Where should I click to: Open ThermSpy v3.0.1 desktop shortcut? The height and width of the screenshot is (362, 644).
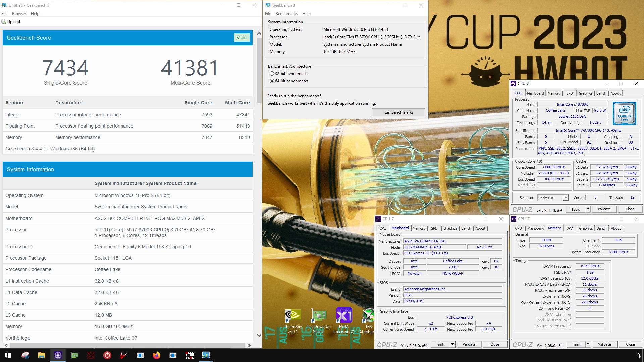pyautogui.click(x=293, y=321)
